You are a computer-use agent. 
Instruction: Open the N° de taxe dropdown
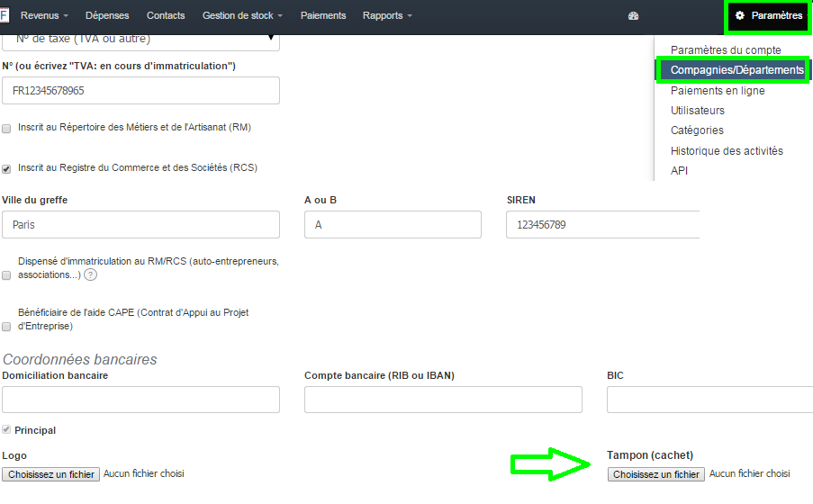pos(140,41)
